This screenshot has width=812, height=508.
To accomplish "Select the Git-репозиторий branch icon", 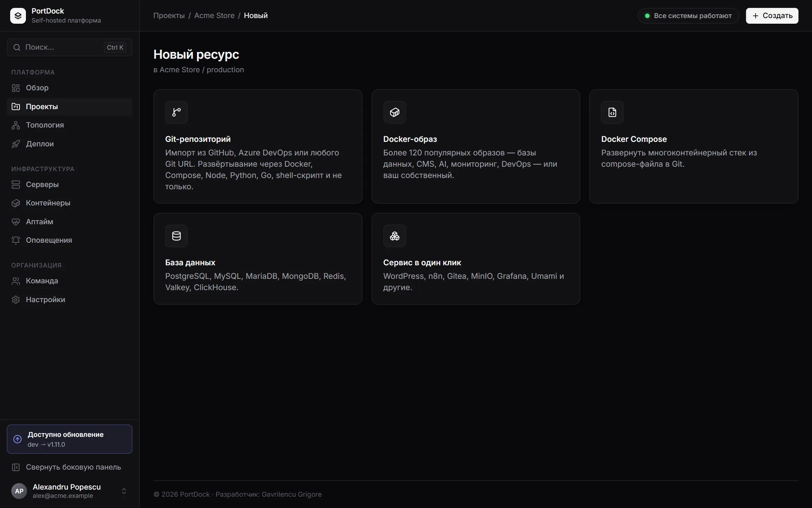I will point(176,112).
